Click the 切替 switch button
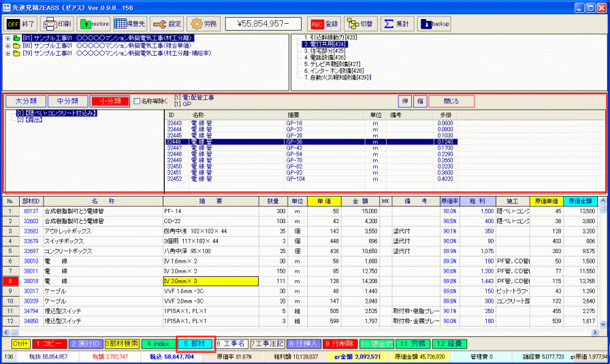Screen dimensions: 610x364 pyautogui.click(x=361, y=24)
